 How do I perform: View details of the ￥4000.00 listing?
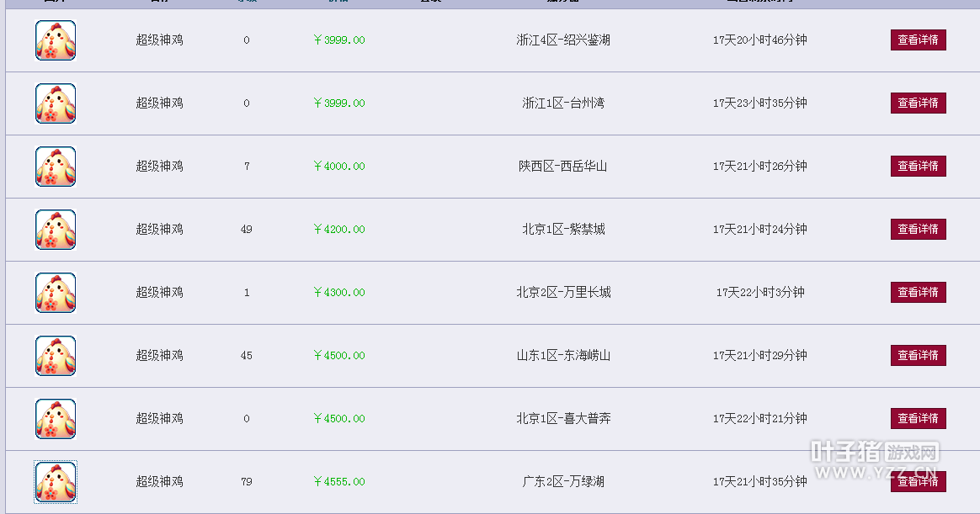(x=919, y=166)
